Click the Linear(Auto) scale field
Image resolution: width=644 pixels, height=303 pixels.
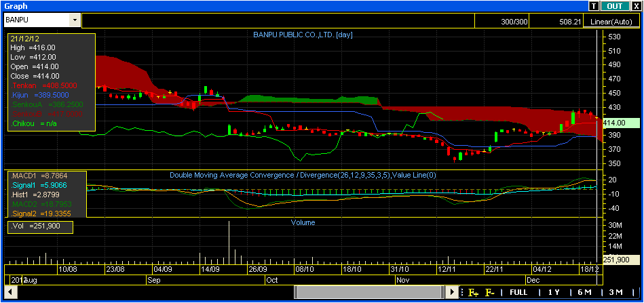[611, 22]
